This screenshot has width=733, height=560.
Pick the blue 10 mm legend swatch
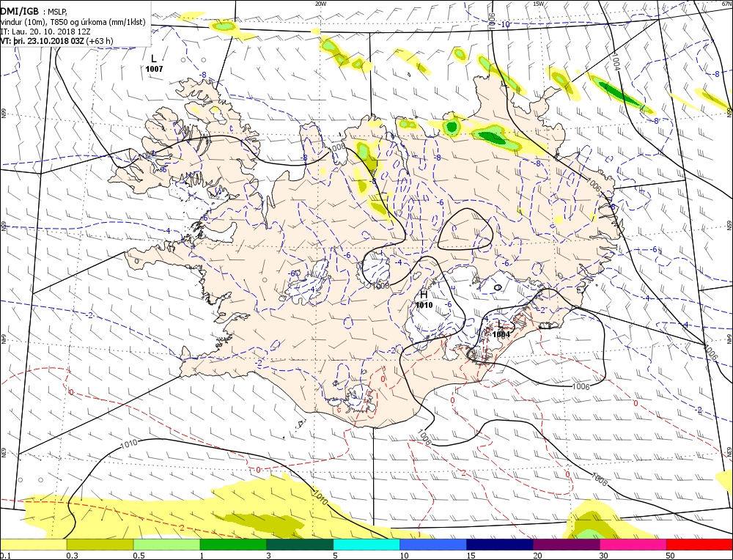click(x=433, y=545)
